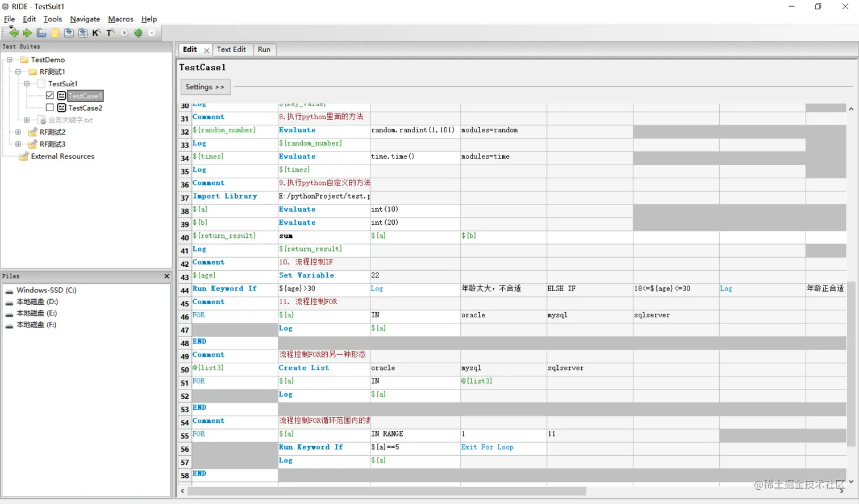859x504 pixels.
Task: Click the grid's vertical scrollbar up arrow
Action: 851,109
